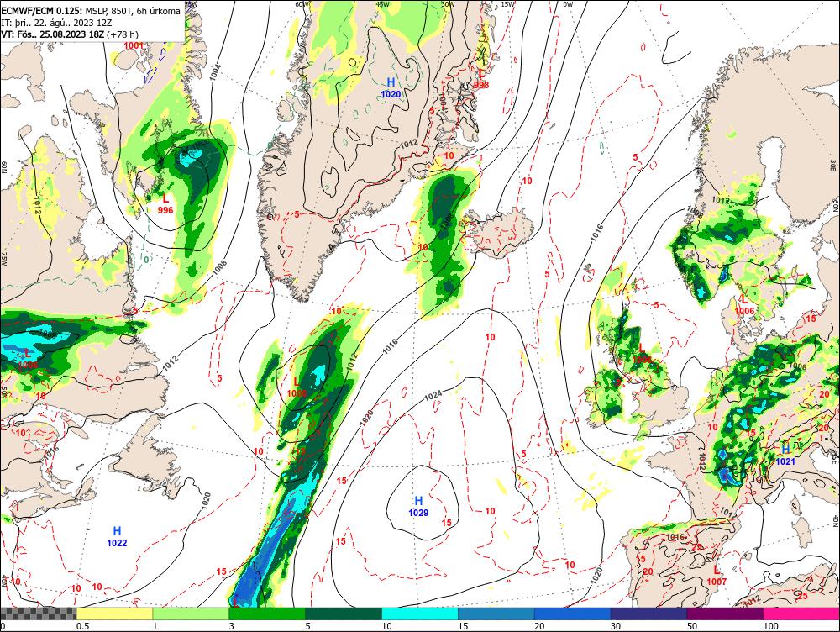Click the L 996 low-pressure marker
The height and width of the screenshot is (632, 840).
[x=165, y=204]
